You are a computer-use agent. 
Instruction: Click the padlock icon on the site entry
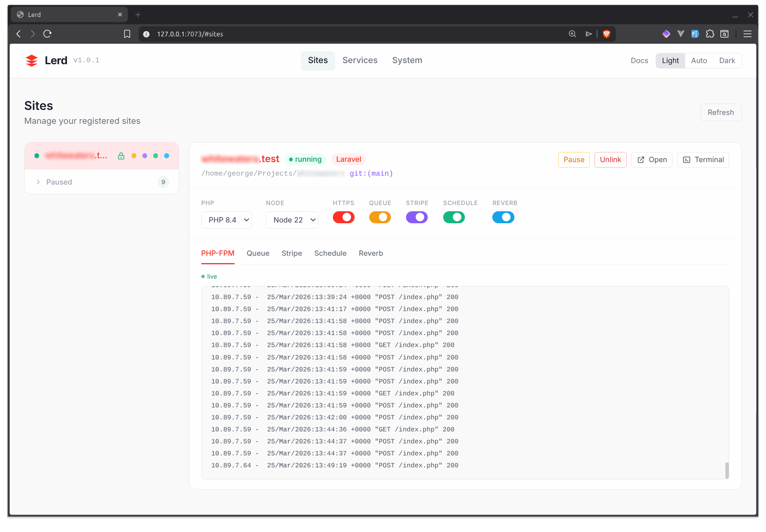pyautogui.click(x=121, y=156)
